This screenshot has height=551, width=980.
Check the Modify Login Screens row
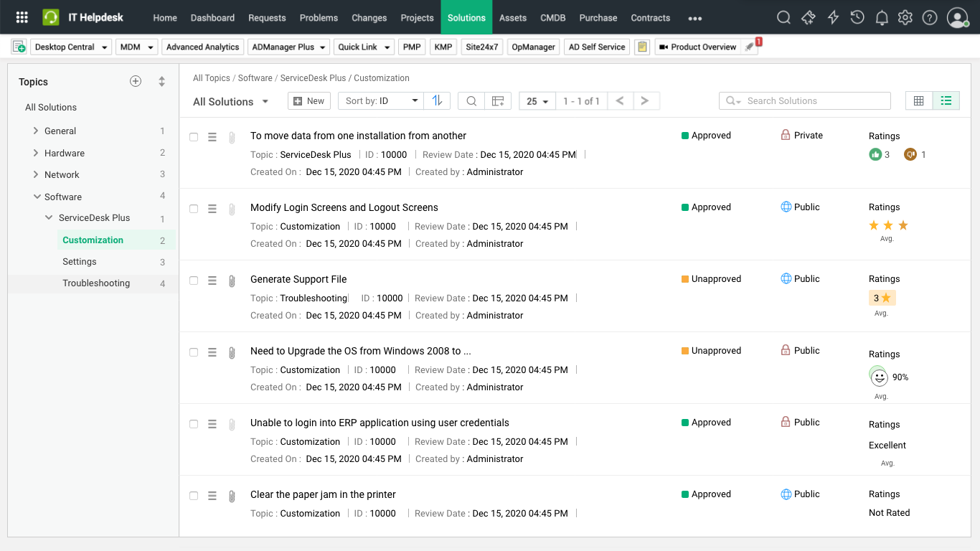[194, 208]
